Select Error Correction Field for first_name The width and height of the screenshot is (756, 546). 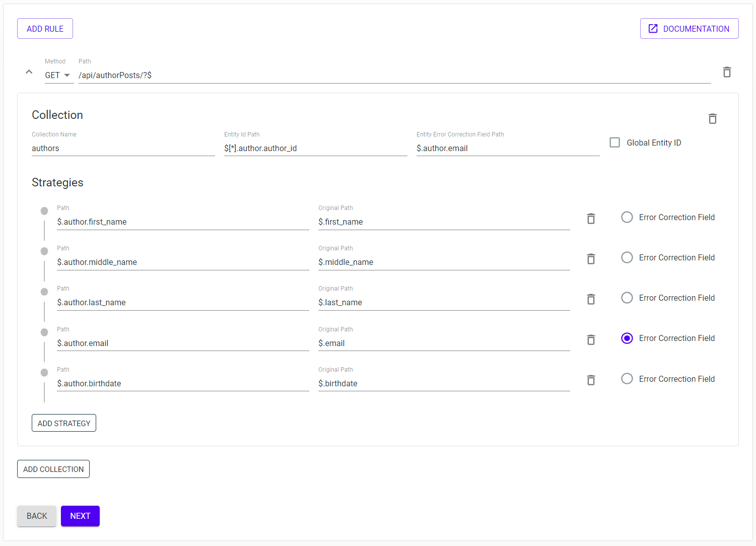click(627, 217)
